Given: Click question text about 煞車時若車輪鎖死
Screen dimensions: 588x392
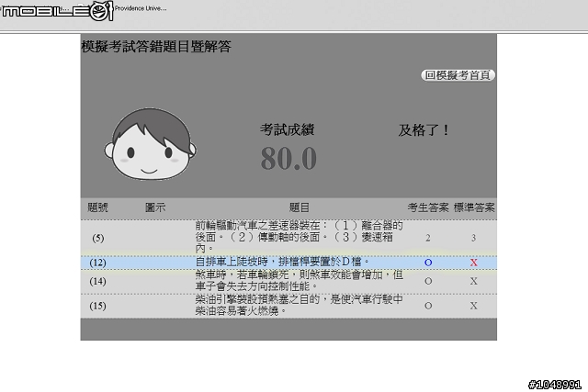Looking at the screenshot, I should click(x=299, y=281).
